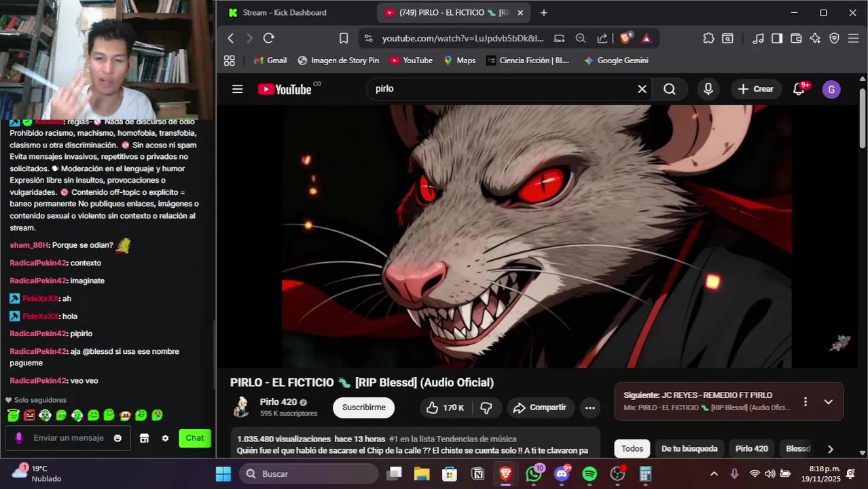Viewport: 868px width, 489px height.
Task: Open the WhatsApp taskbar icon
Action: click(534, 473)
